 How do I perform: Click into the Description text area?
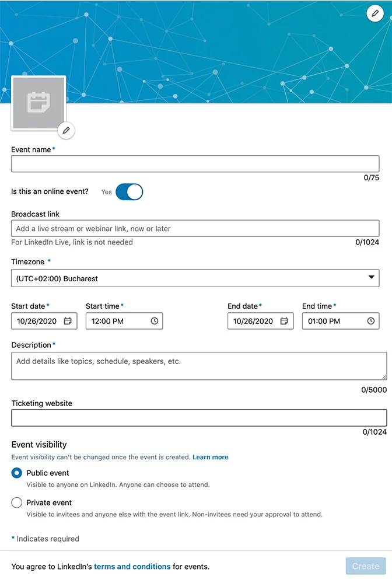point(198,366)
